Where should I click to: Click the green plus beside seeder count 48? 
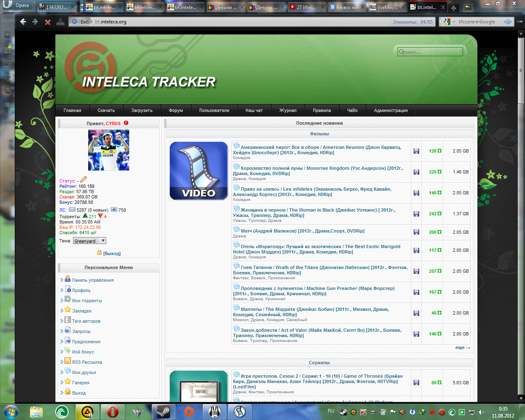coord(440,313)
